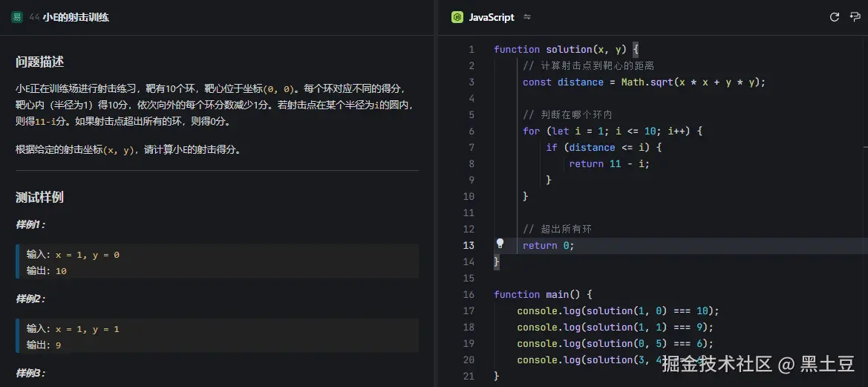Image resolution: width=868 pixels, height=387 pixels.
Task: Click the 样例1 input/output example block
Action: coord(217,262)
